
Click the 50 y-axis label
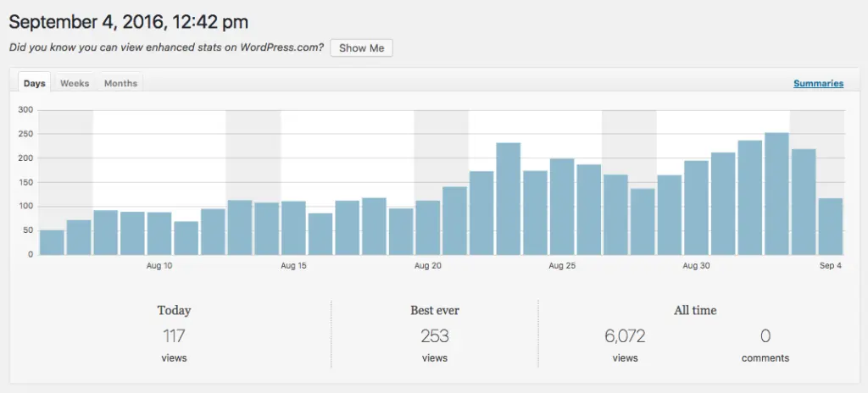tap(28, 230)
